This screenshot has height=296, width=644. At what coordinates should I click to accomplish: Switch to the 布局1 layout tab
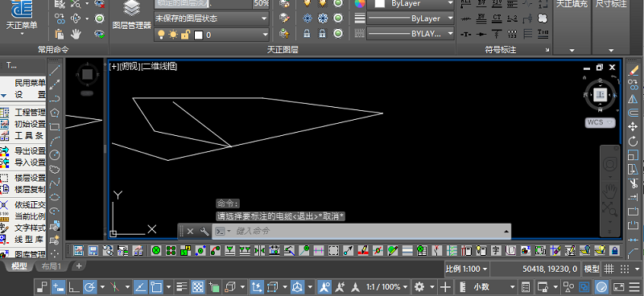[x=52, y=266]
